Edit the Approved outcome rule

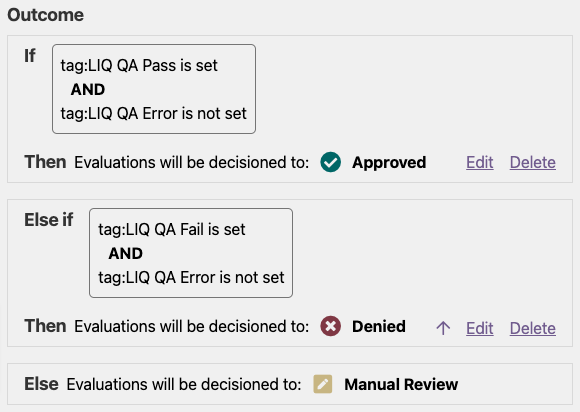point(479,162)
